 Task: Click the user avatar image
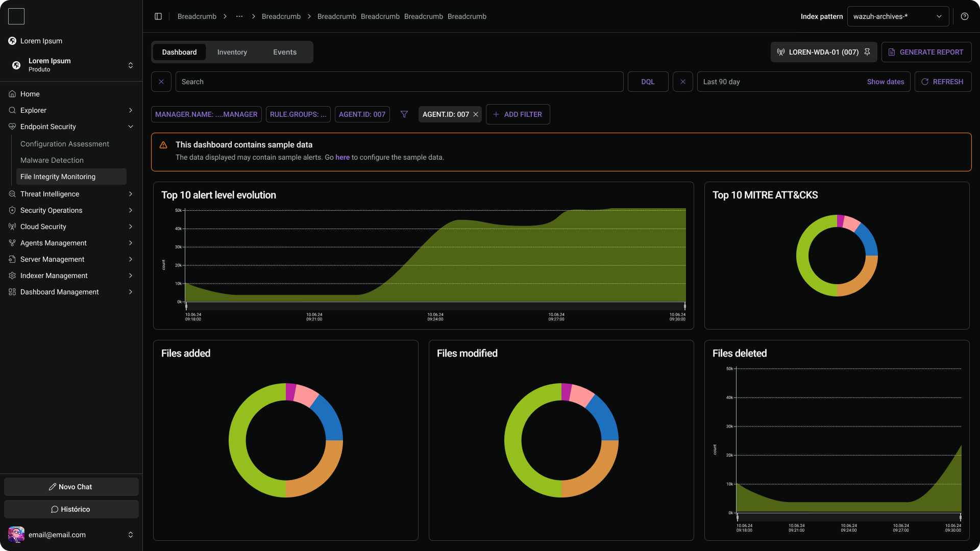click(16, 535)
